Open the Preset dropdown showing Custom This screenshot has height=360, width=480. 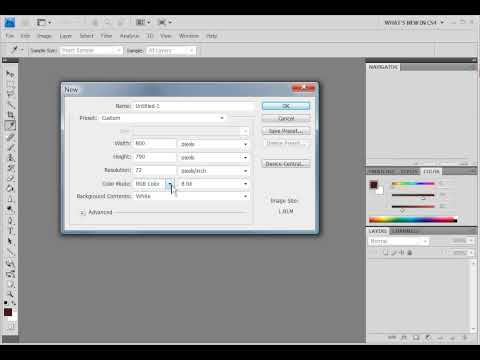pyautogui.click(x=163, y=118)
